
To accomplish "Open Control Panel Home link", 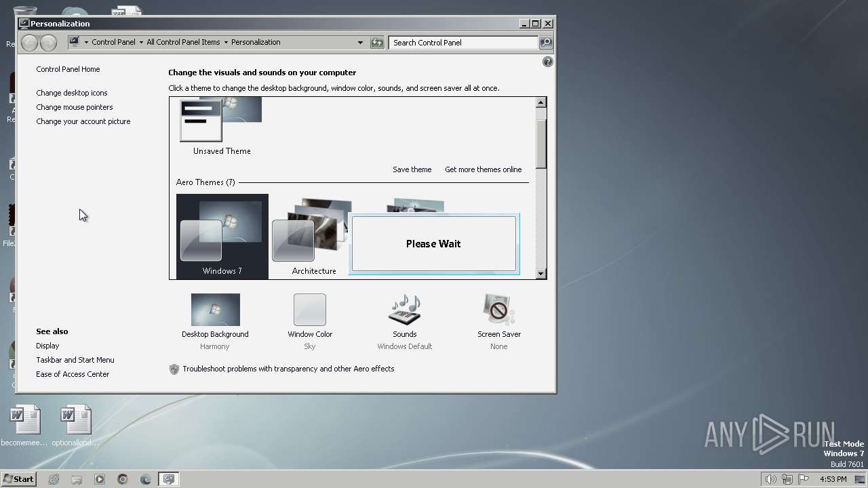I will coord(68,69).
